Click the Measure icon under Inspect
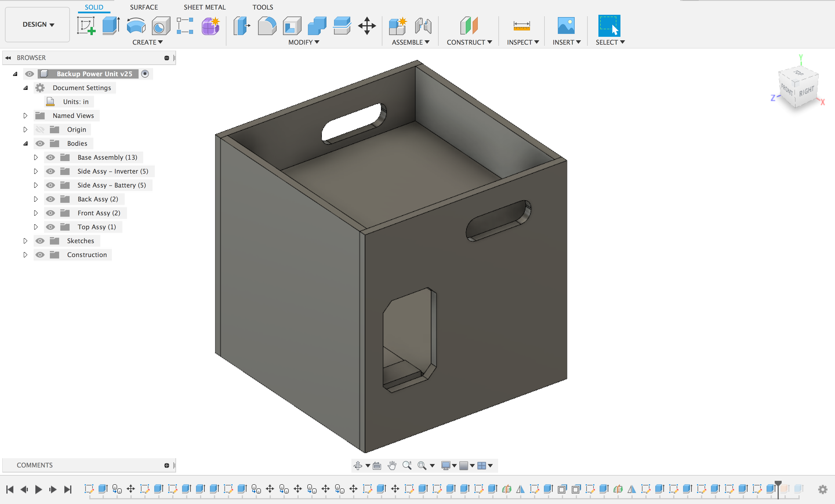Viewport: 835px width, 504px height. [x=521, y=26]
